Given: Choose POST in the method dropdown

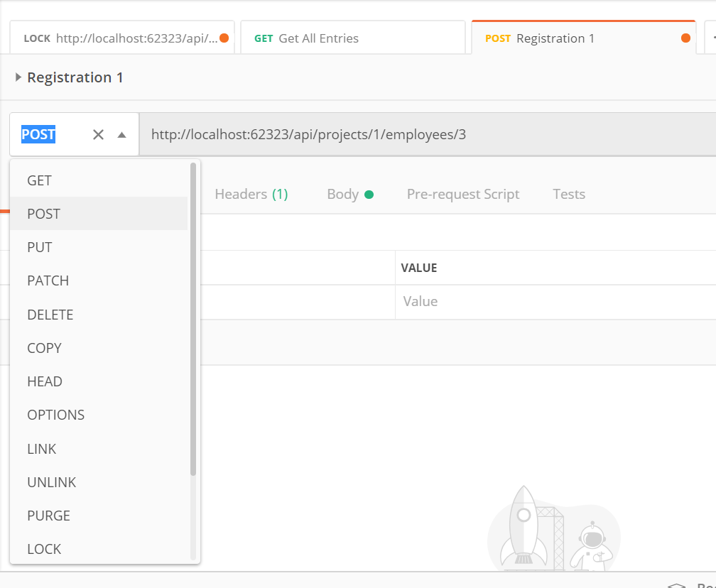Looking at the screenshot, I should click(44, 214).
